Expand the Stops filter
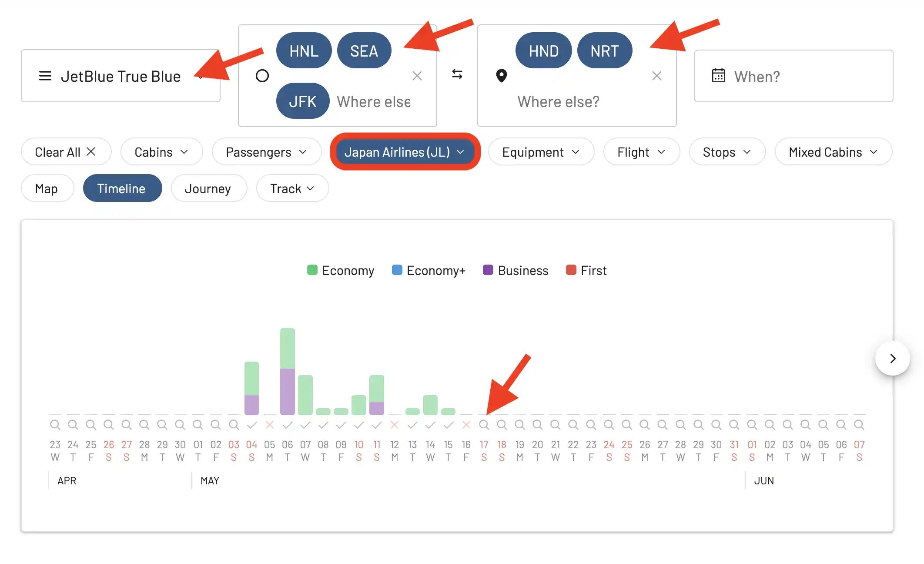924x564 pixels. pyautogui.click(x=727, y=152)
